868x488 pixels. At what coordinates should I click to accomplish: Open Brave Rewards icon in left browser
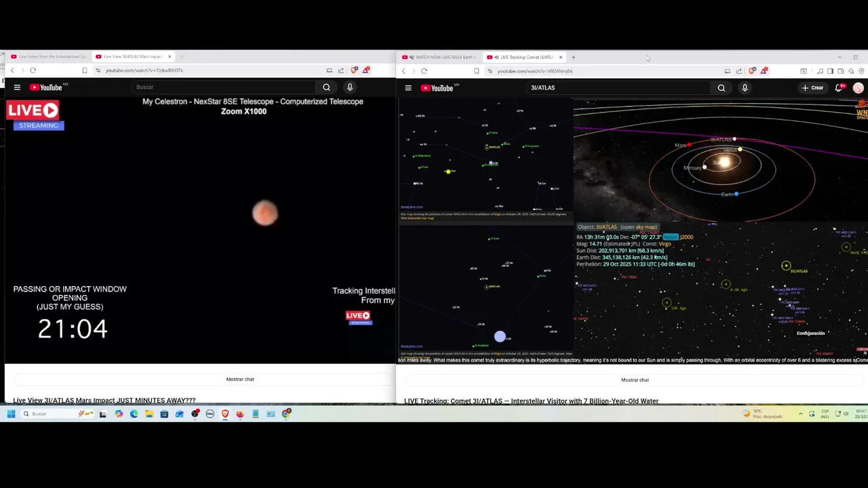(366, 70)
